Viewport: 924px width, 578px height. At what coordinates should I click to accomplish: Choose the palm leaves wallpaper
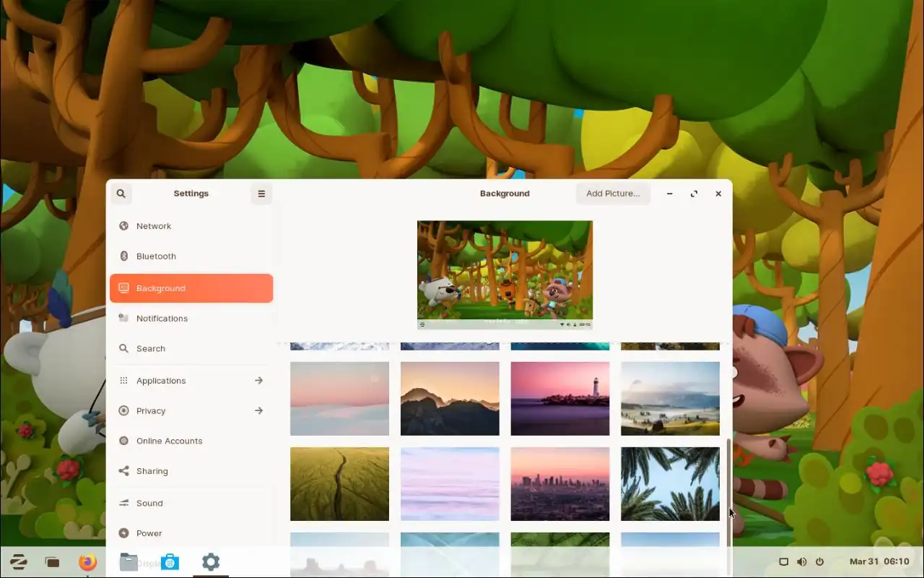(x=670, y=484)
